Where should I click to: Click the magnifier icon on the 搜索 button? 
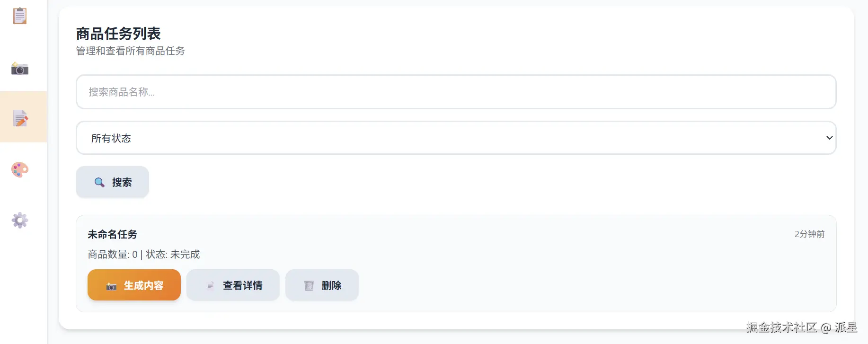99,182
